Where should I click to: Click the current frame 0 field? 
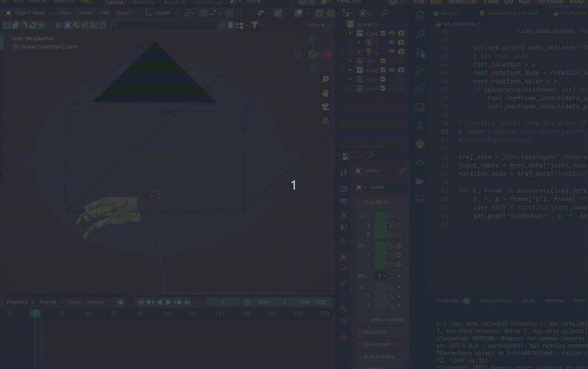coord(223,302)
